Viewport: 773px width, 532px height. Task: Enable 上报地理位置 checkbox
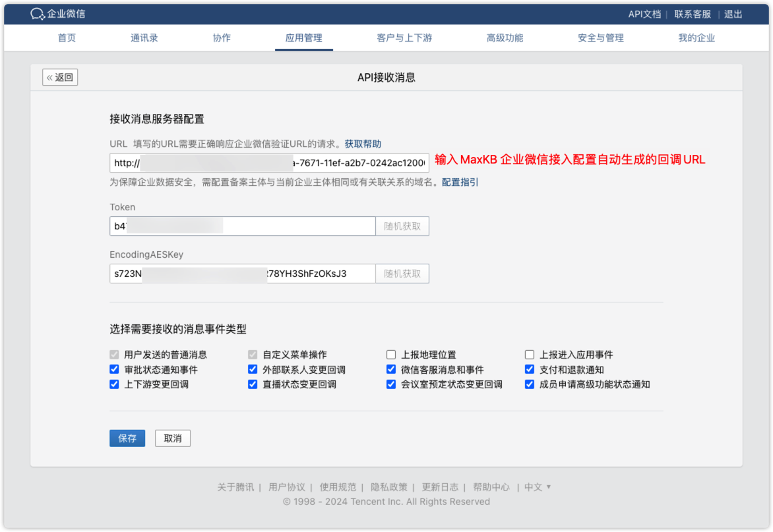click(x=391, y=354)
